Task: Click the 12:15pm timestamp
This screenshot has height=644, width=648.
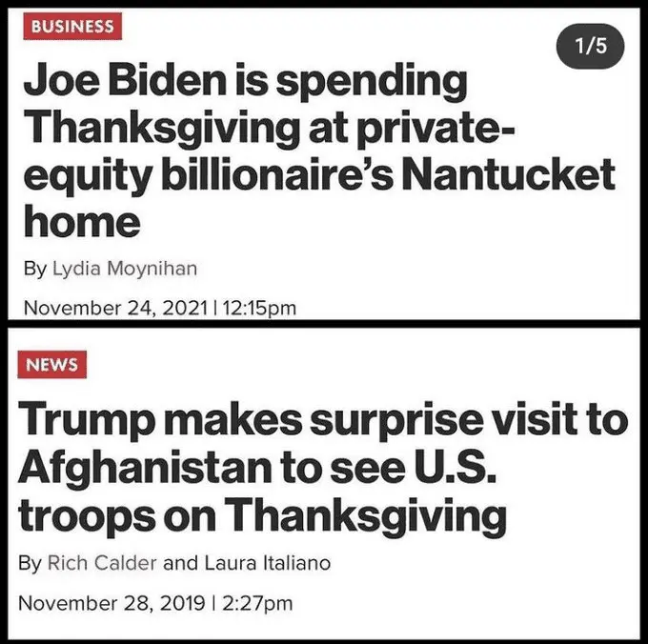Action: click(x=259, y=308)
